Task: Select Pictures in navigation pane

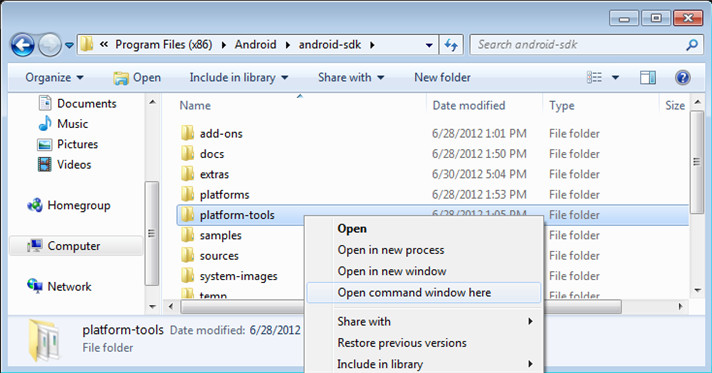Action: [68, 144]
